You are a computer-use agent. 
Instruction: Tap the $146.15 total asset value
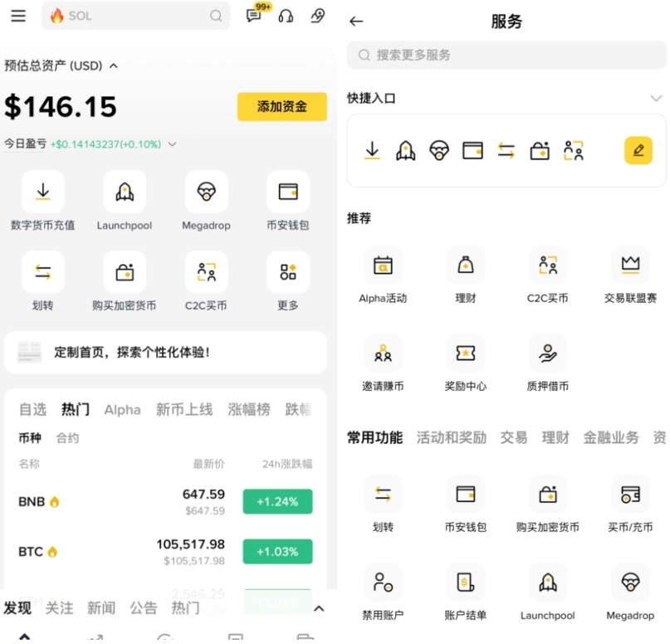pos(61,106)
